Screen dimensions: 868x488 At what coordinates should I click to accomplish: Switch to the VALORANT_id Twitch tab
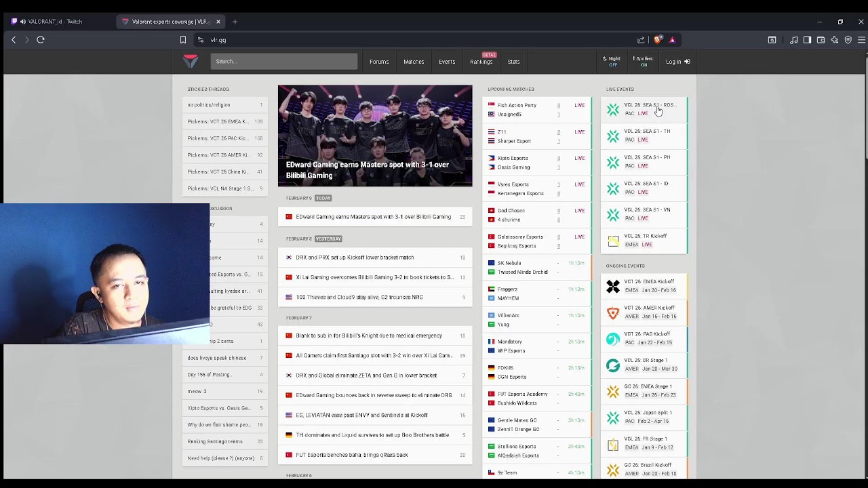tap(58, 22)
